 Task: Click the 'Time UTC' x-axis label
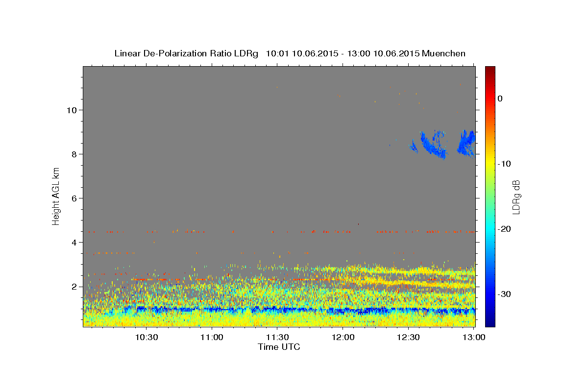279,347
